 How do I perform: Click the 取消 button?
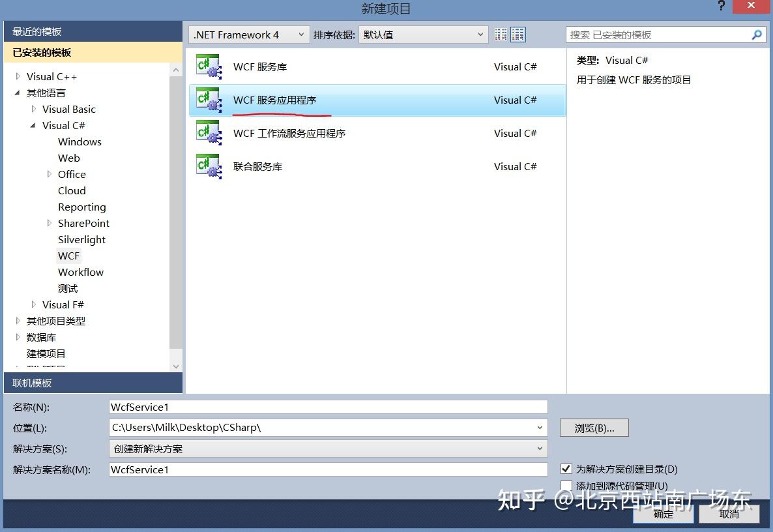click(729, 514)
